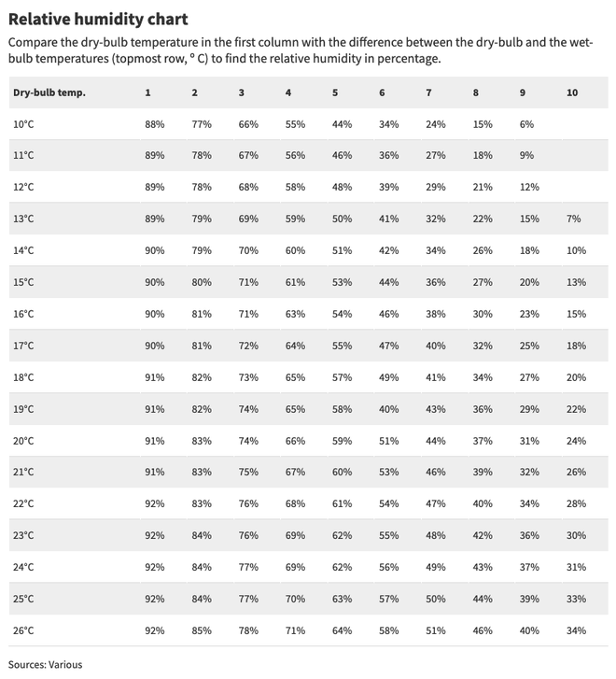Image resolution: width=616 pixels, height=679 pixels.
Task: Click the 10°C row label
Action: (x=23, y=124)
